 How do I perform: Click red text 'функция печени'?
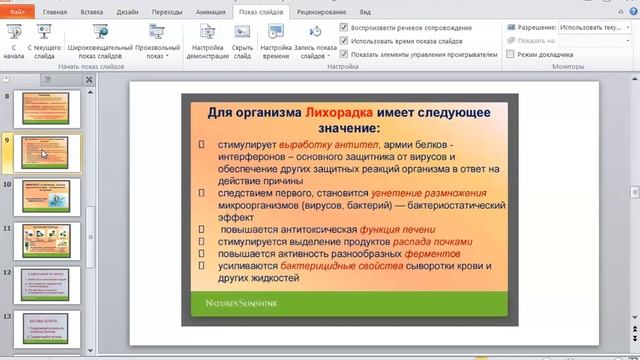point(397,229)
